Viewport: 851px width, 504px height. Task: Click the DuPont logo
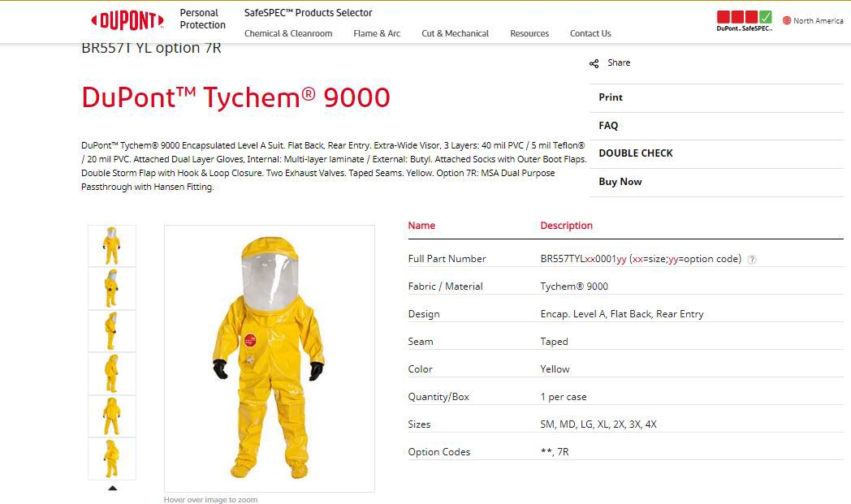click(127, 20)
